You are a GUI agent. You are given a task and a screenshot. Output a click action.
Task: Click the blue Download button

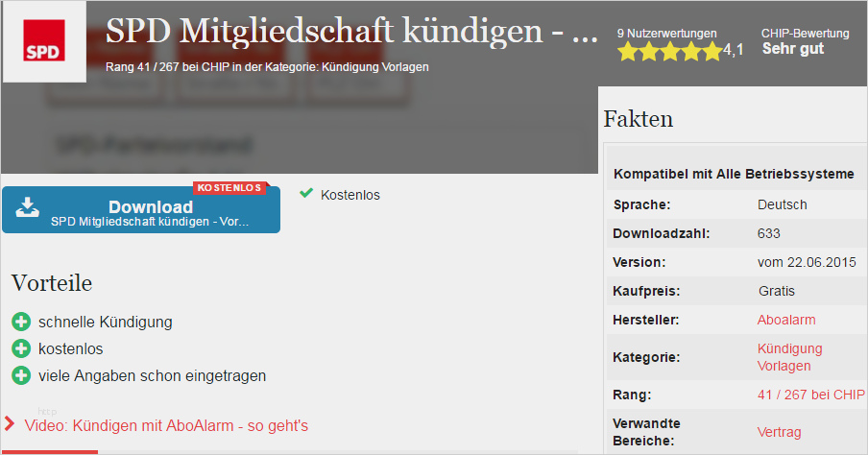[141, 210]
